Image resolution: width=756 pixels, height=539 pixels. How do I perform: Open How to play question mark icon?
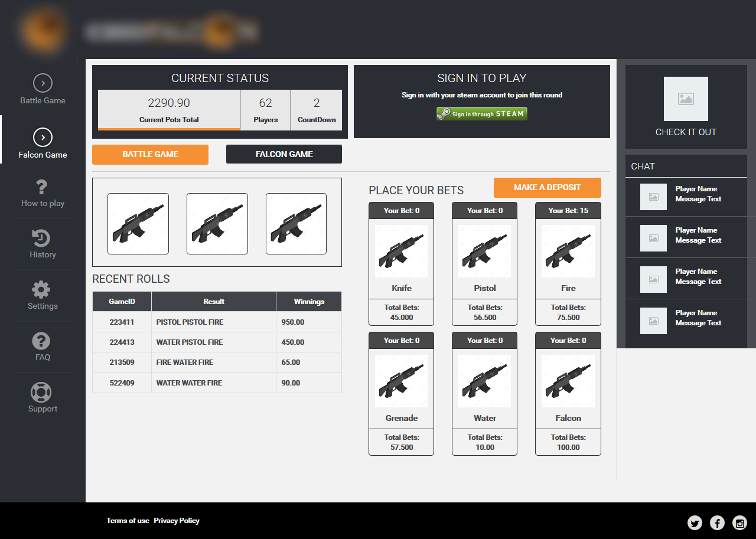click(x=42, y=187)
